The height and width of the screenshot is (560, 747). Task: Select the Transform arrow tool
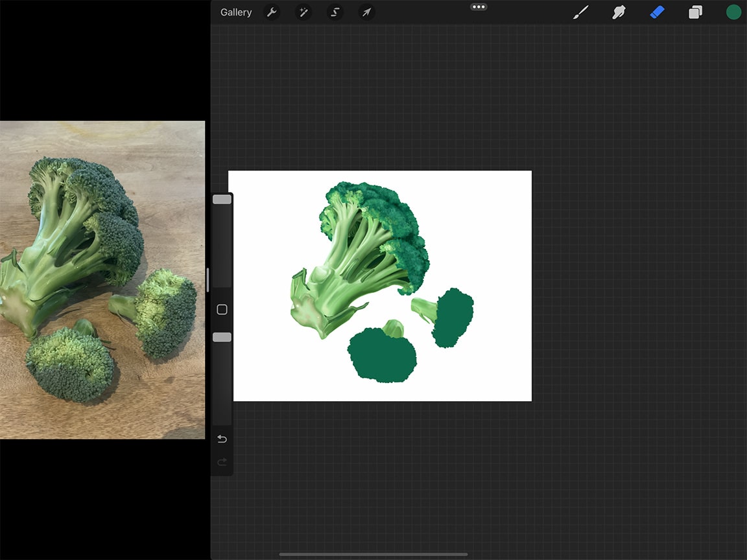(x=366, y=12)
